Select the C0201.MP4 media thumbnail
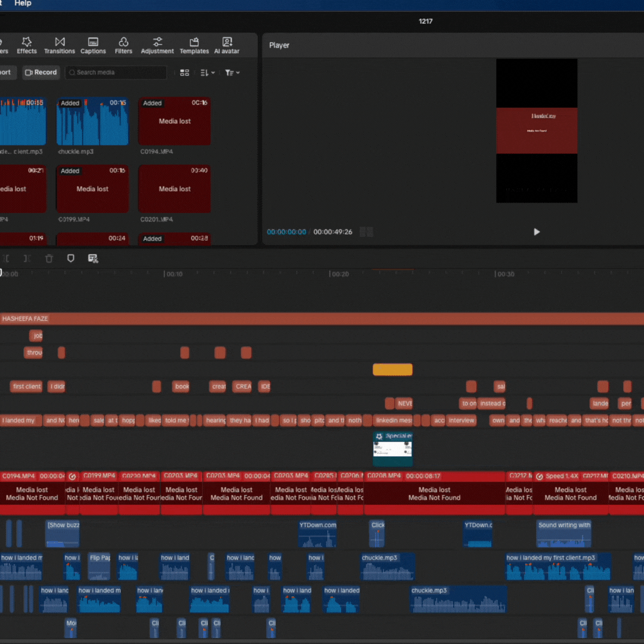This screenshot has height=644, width=644. (174, 189)
